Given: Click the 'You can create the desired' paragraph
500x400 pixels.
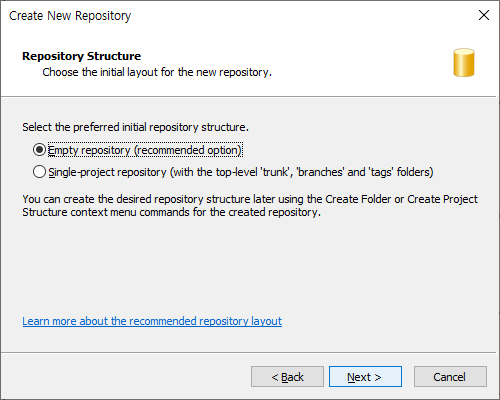Looking at the screenshot, I should click(x=250, y=205).
